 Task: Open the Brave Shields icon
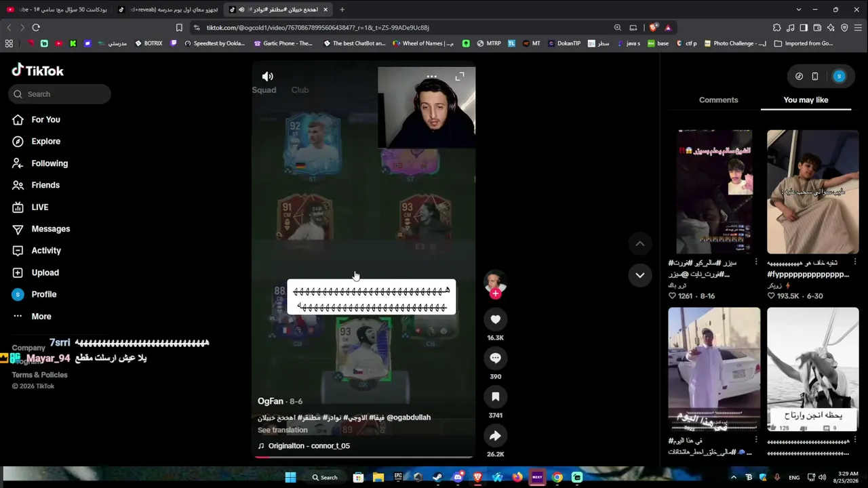point(653,28)
